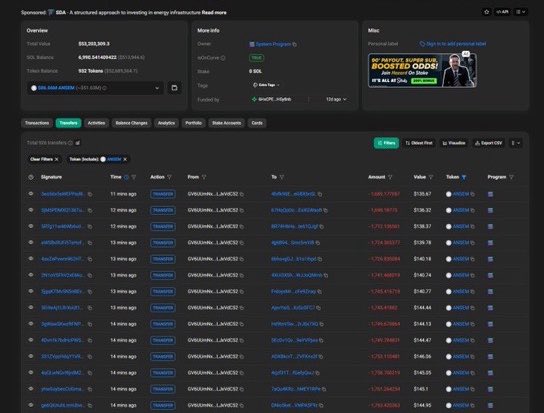Toggle the eye icon on the $144.47 row
Image resolution: width=544 pixels, height=413 pixels.
tap(31, 340)
